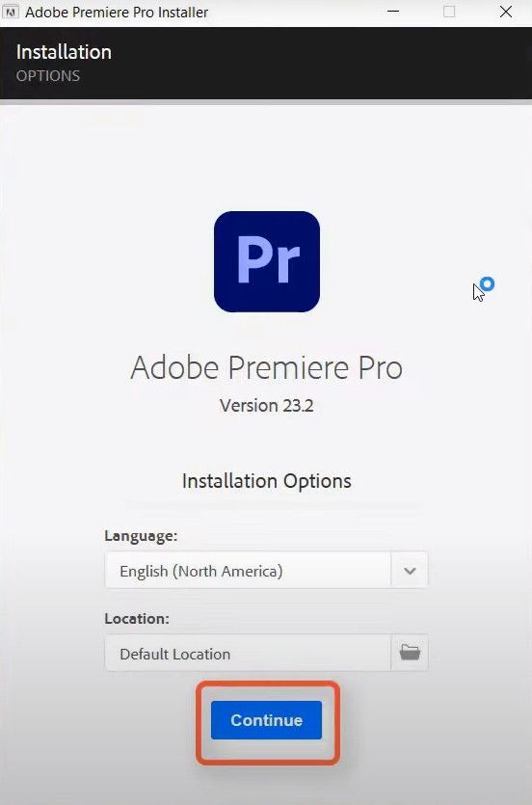This screenshot has height=805, width=532.
Task: Click the 'Adobe Premiere Pro Installer' window title
Action: [117, 12]
